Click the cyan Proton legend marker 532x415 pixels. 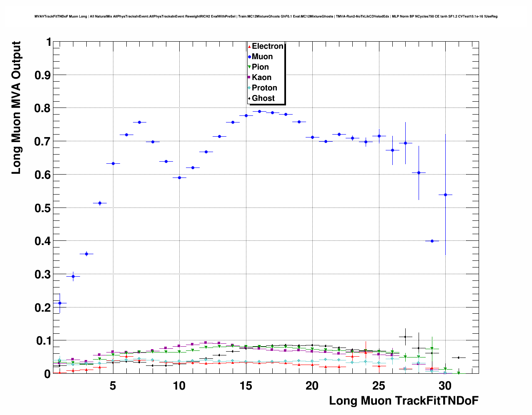[x=249, y=88]
